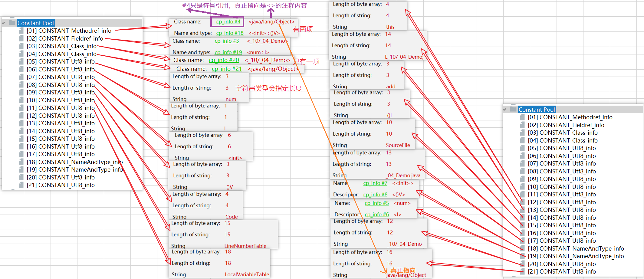Select [14] CONSTANT_Utf8_info text in right tree
644x279 pixels.
coord(562,218)
